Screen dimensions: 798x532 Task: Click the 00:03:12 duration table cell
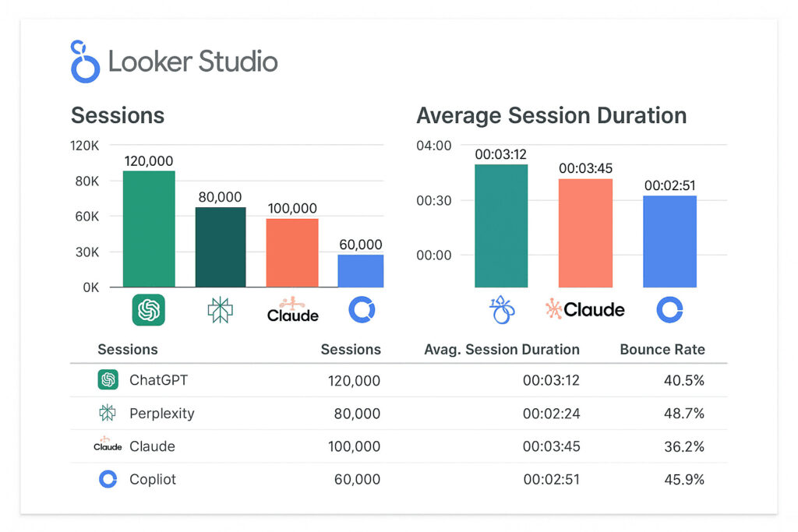pos(551,380)
